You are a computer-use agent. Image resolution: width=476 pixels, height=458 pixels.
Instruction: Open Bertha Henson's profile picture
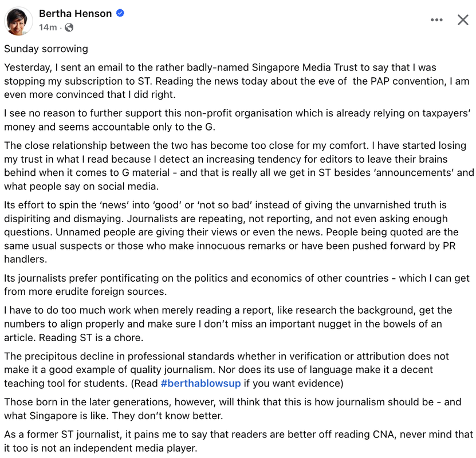point(19,21)
